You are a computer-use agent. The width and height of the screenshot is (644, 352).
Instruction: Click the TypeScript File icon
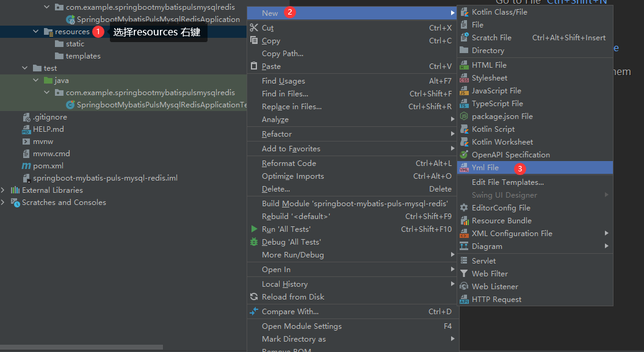click(464, 103)
